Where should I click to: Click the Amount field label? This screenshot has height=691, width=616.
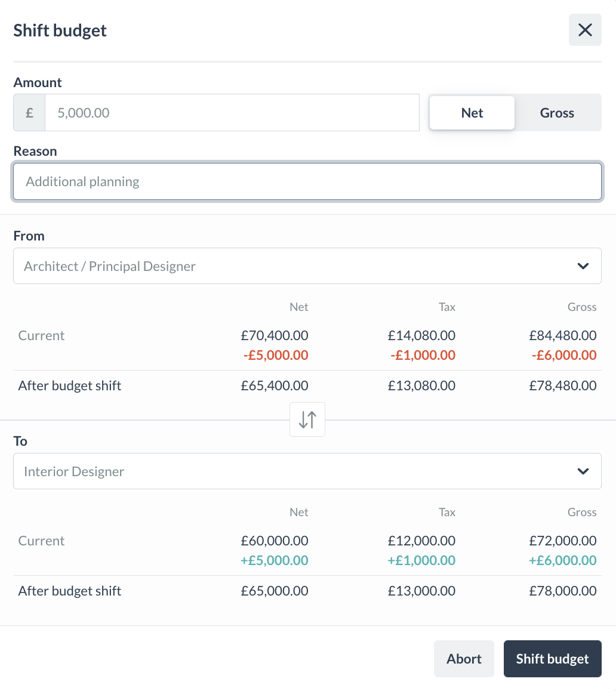coord(38,82)
